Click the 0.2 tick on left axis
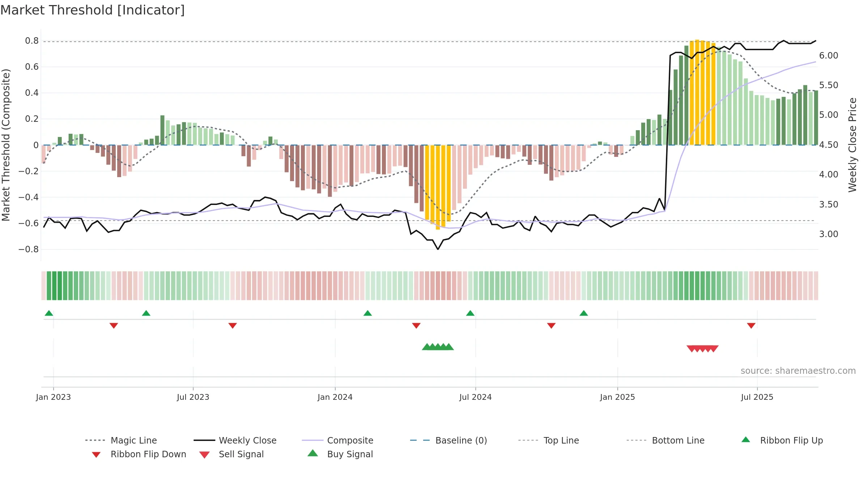 32,119
